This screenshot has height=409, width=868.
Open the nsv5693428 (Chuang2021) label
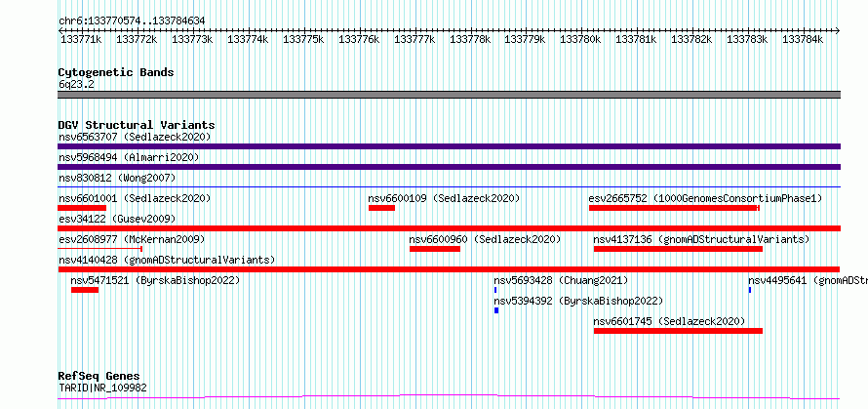click(x=562, y=280)
